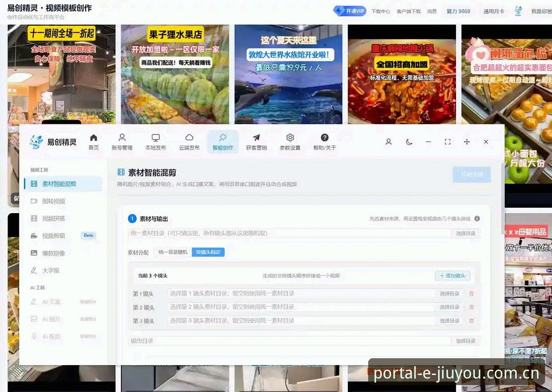Image resolution: width=552 pixels, height=392 pixels.
Task: Open 云端发布 cloud publish tab
Action: pyautogui.click(x=189, y=142)
